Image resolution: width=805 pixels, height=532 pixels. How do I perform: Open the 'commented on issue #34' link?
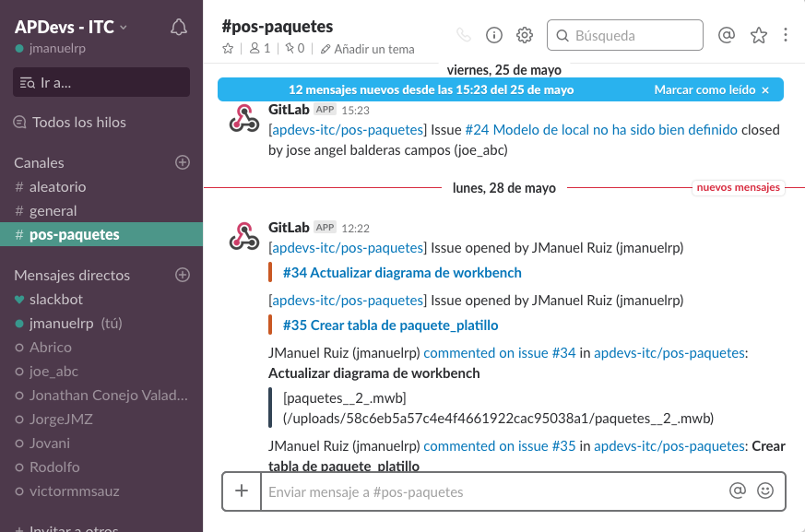click(500, 353)
